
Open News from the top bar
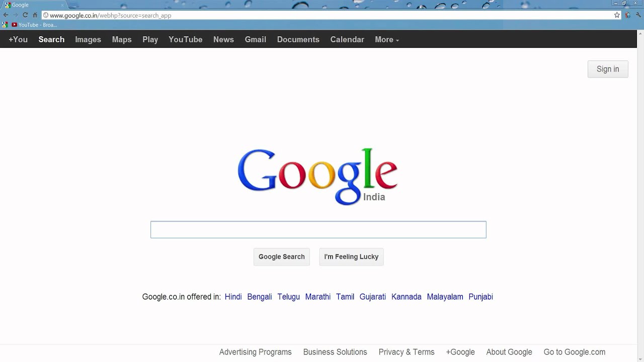point(223,39)
